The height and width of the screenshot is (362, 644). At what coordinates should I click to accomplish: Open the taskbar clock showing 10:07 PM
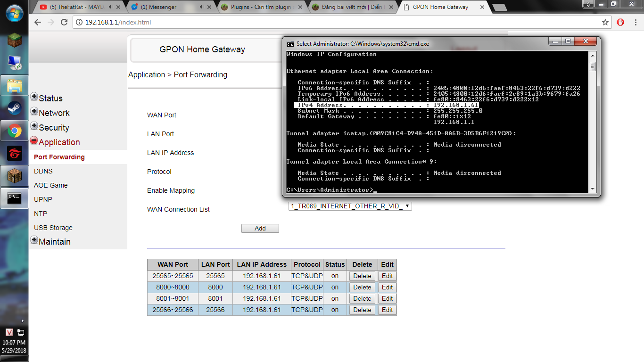tap(14, 346)
